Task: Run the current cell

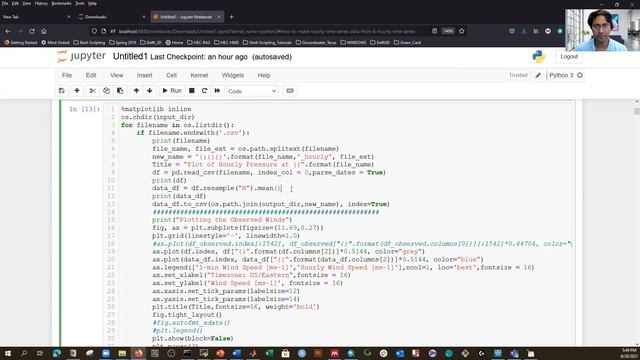Action: click(172, 91)
